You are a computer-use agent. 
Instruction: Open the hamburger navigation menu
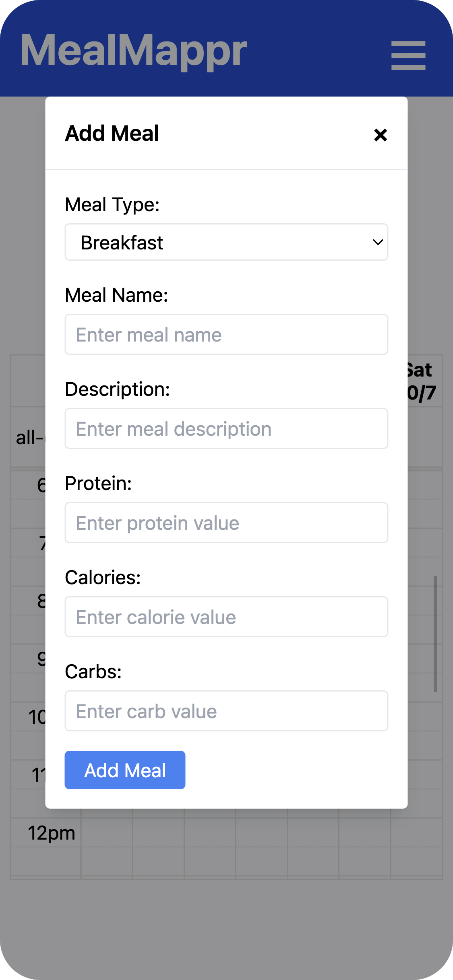[407, 54]
